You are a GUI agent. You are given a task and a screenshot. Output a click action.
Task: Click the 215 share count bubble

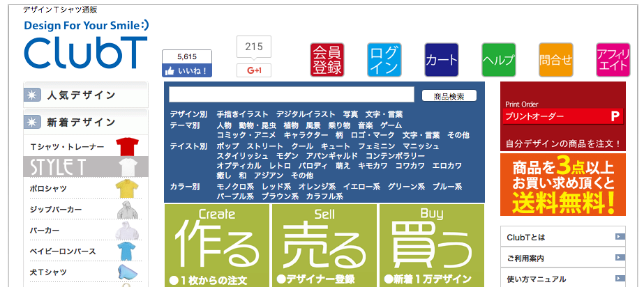pyautogui.click(x=254, y=47)
